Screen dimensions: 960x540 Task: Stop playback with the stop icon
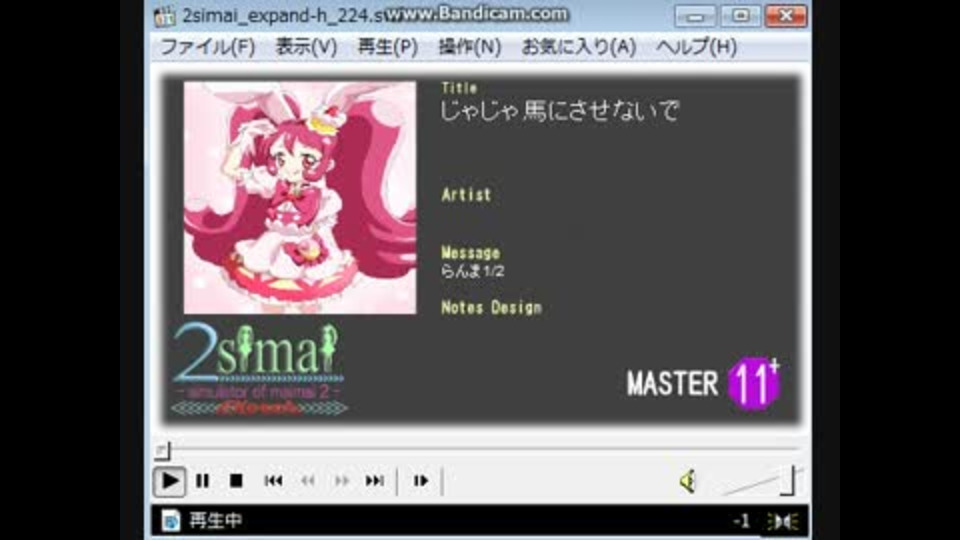[236, 481]
